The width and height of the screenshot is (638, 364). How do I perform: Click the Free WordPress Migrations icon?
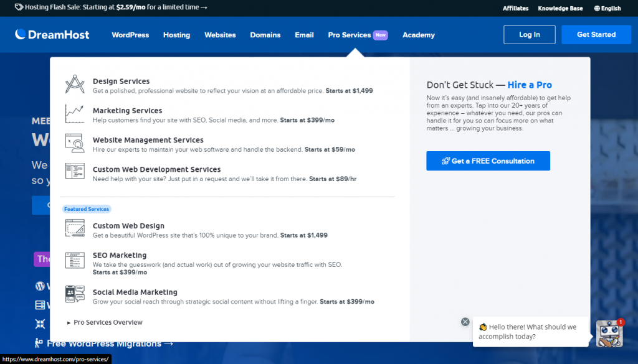click(39, 343)
